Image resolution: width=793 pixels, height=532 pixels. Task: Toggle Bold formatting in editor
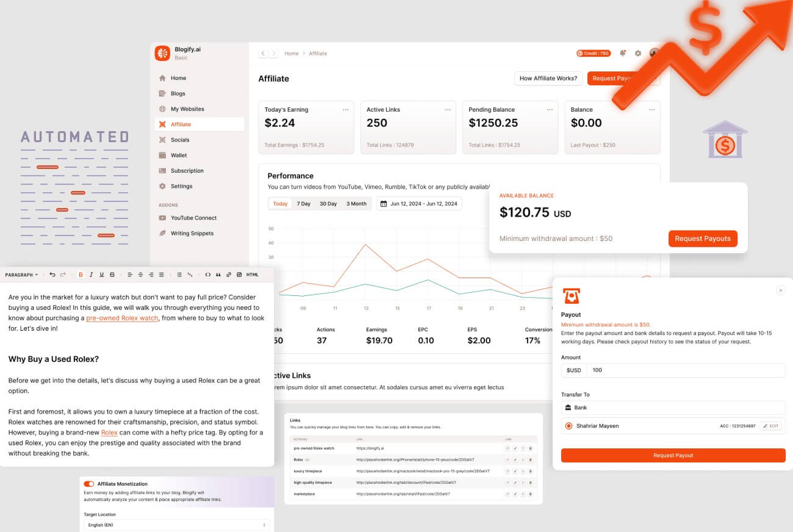click(x=81, y=275)
